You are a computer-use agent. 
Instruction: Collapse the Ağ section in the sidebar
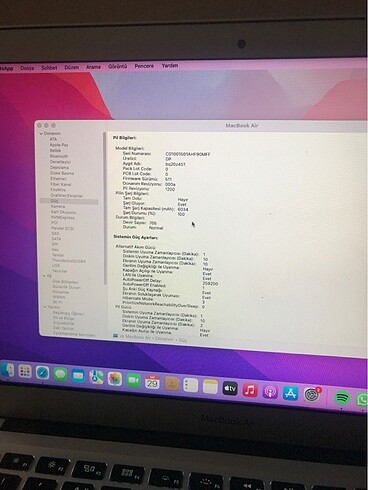coord(44,276)
